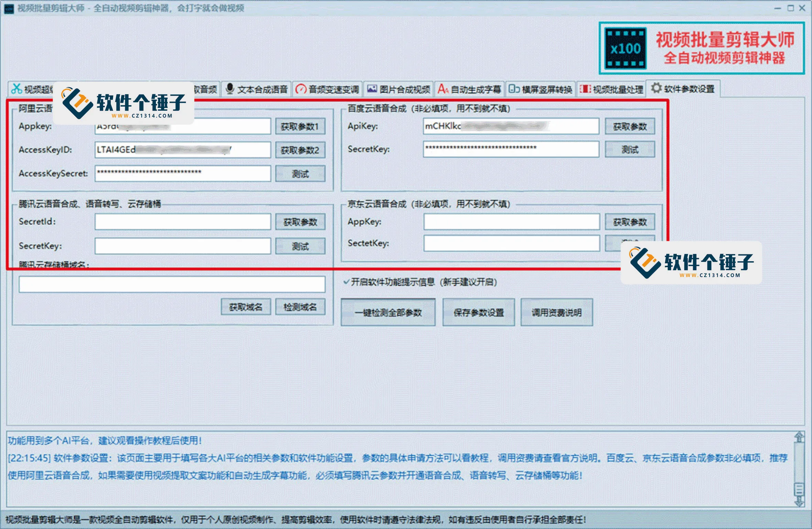The image size is (812, 529).
Task: Focus the Baidu ApiKey input field
Action: pyautogui.click(x=511, y=126)
